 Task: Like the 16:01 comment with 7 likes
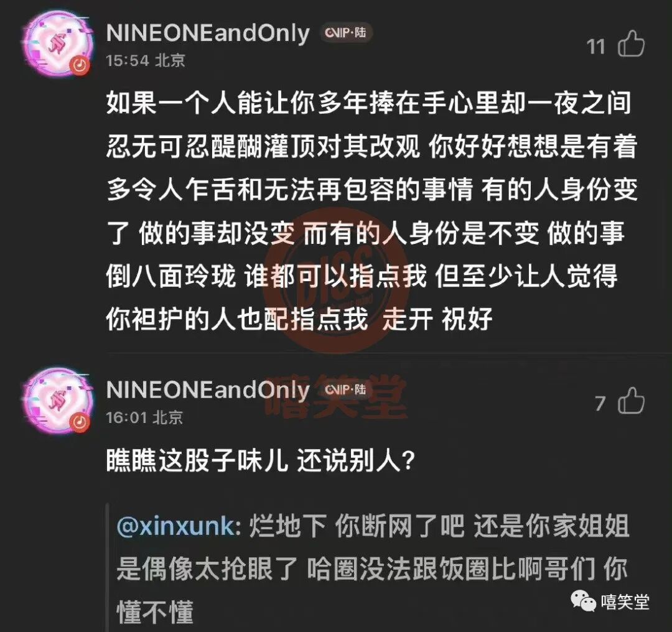click(x=631, y=401)
